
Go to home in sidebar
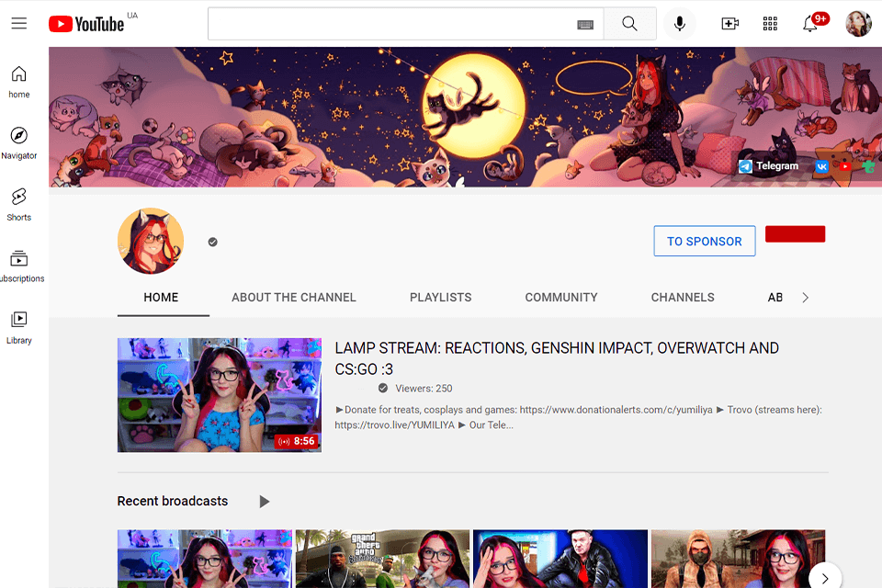tap(19, 82)
